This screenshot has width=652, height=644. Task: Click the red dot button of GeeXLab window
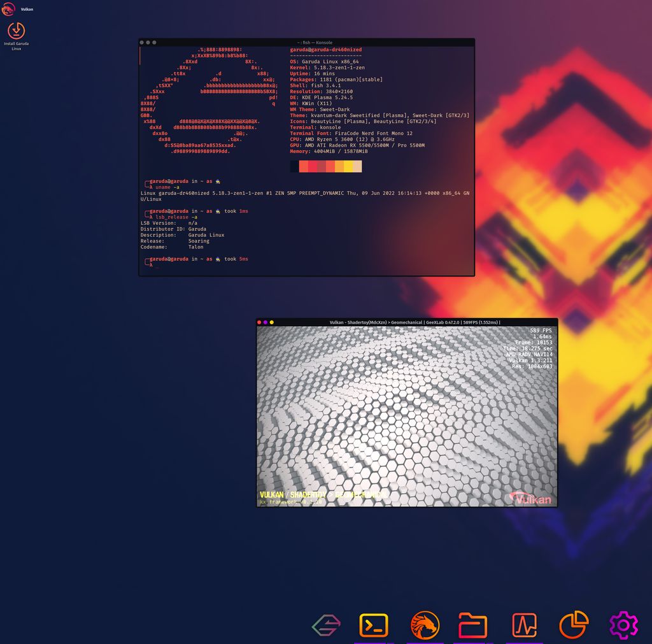point(259,322)
